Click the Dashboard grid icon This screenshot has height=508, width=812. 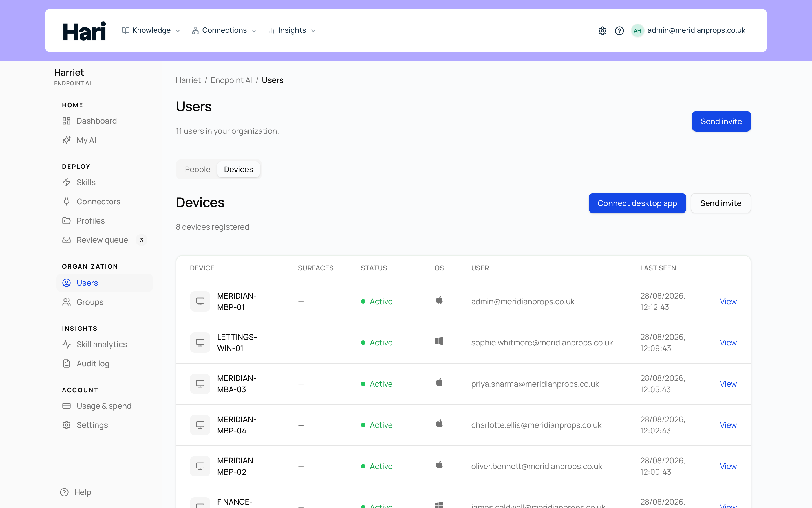pos(67,121)
